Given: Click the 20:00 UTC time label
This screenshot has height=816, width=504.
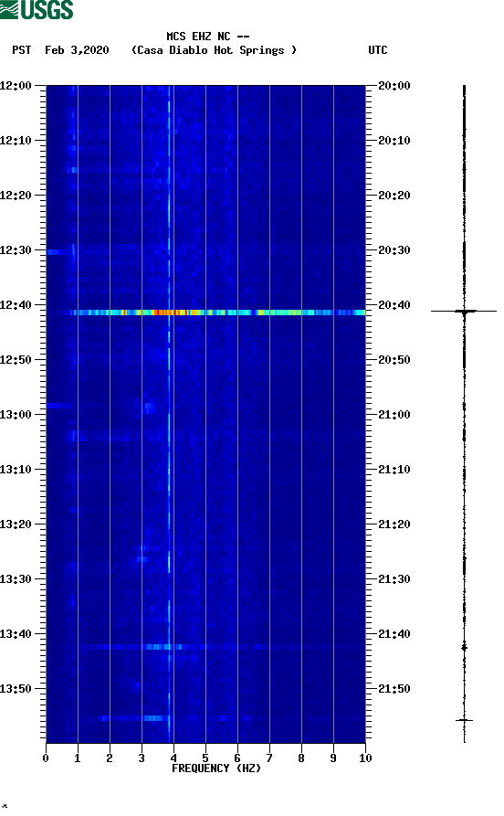Looking at the screenshot, I should tap(394, 85).
